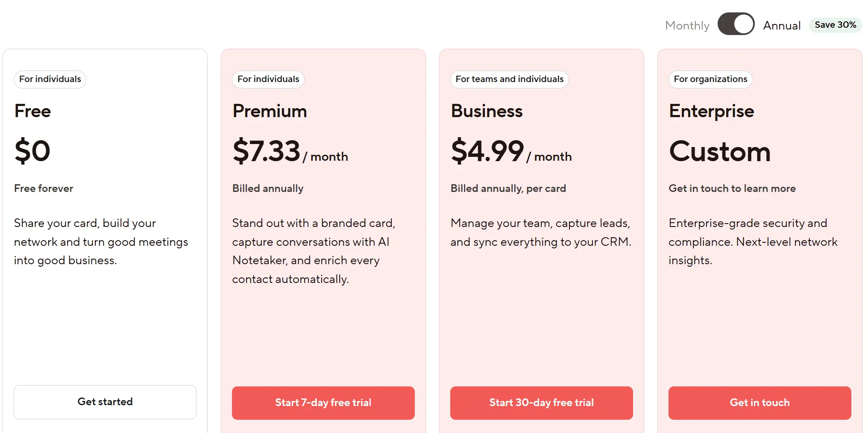Click the 'For individuals' badge on Premium card
The height and width of the screenshot is (433, 868).
(268, 79)
